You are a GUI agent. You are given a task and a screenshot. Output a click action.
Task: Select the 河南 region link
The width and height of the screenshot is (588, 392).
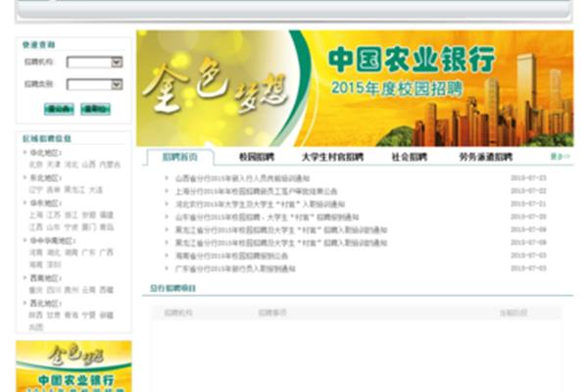36,253
